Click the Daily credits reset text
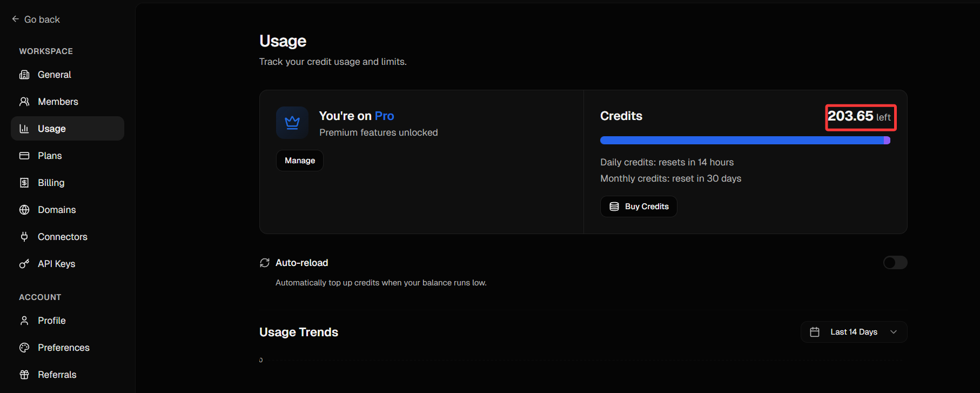980x393 pixels. pos(667,162)
